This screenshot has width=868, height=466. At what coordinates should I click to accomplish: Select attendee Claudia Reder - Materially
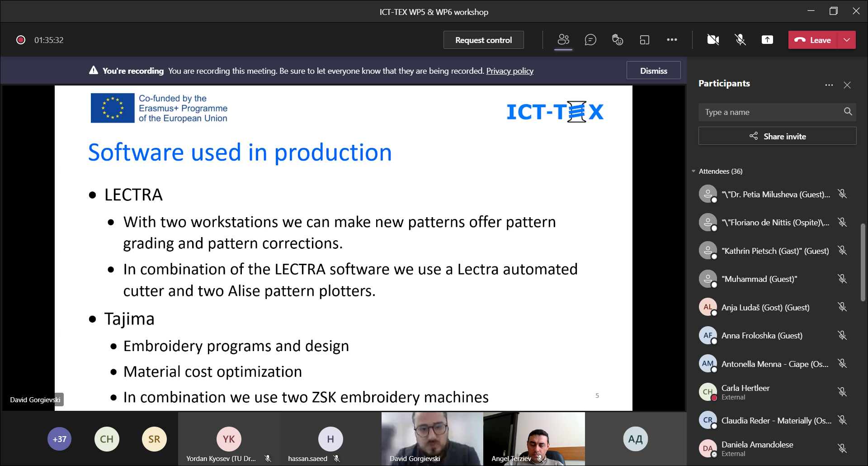click(776, 420)
